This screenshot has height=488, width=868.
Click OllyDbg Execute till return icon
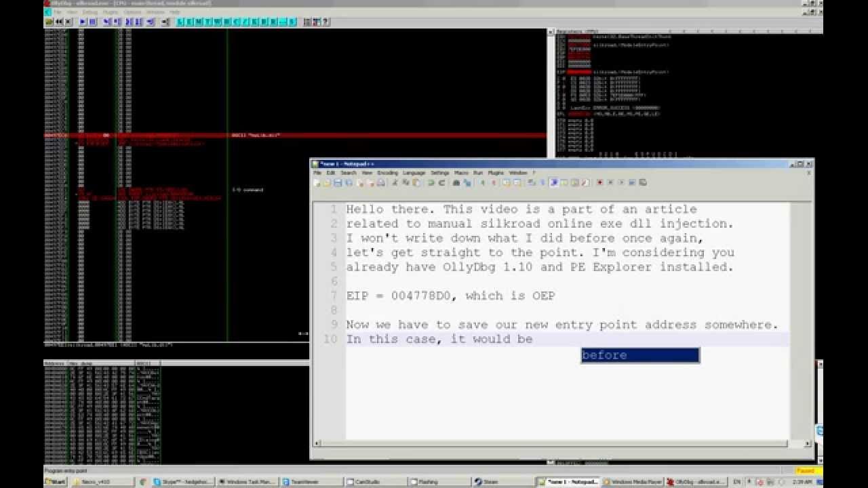150,22
